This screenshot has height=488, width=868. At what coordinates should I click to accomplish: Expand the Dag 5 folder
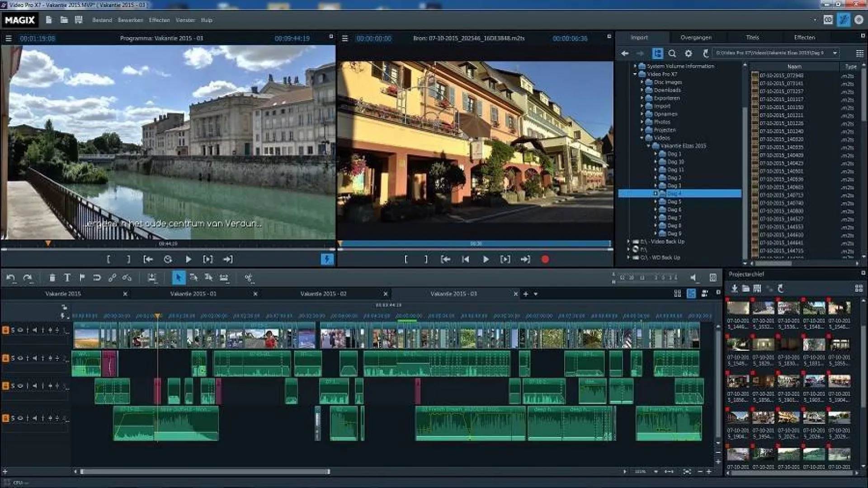point(656,202)
